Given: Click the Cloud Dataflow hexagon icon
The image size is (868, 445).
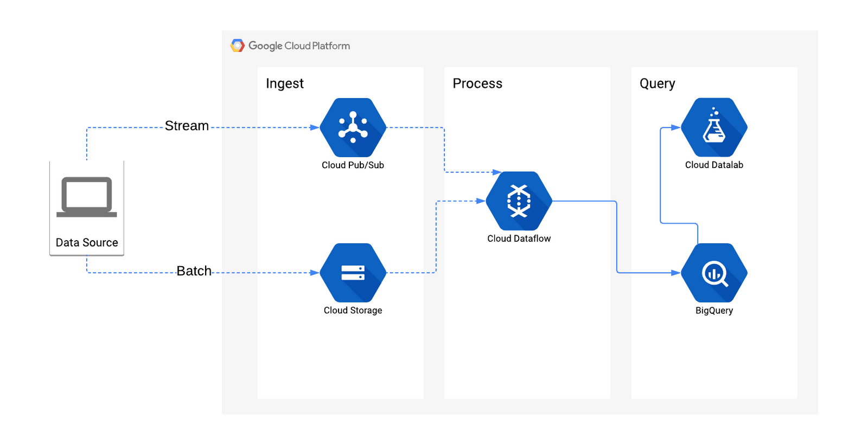Looking at the screenshot, I should click(x=519, y=201).
